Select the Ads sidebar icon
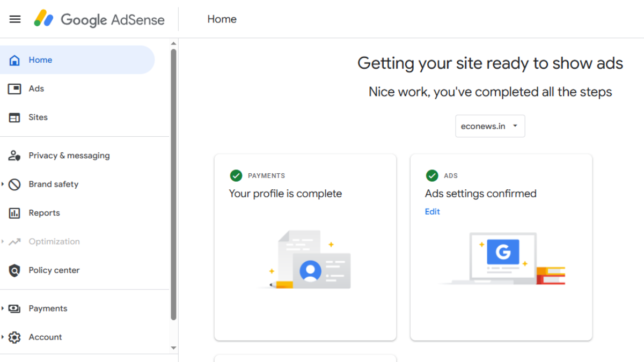The image size is (644, 362). pyautogui.click(x=15, y=88)
